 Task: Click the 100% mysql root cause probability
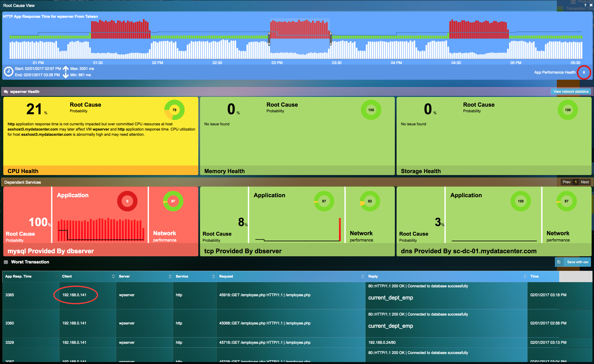tap(40, 222)
